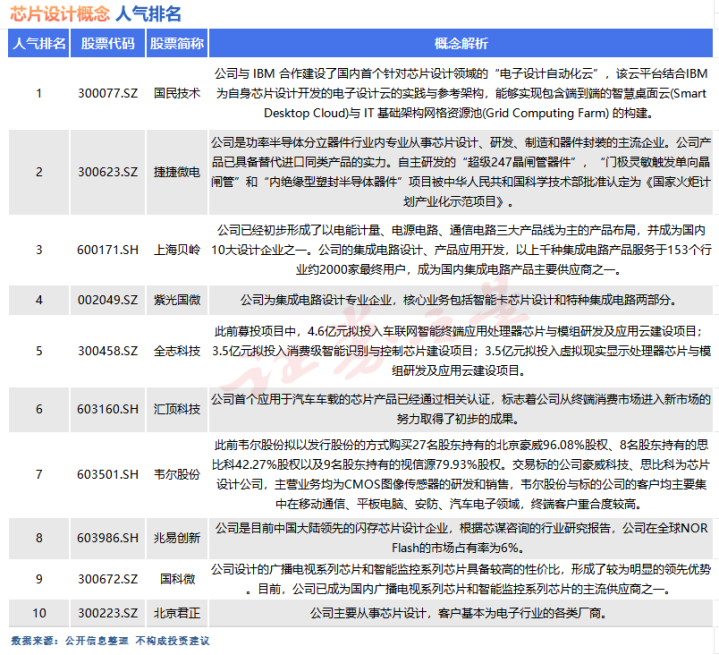Image resolution: width=719 pixels, height=655 pixels.
Task: Select stock code 300458.SZ
Action: click(108, 351)
